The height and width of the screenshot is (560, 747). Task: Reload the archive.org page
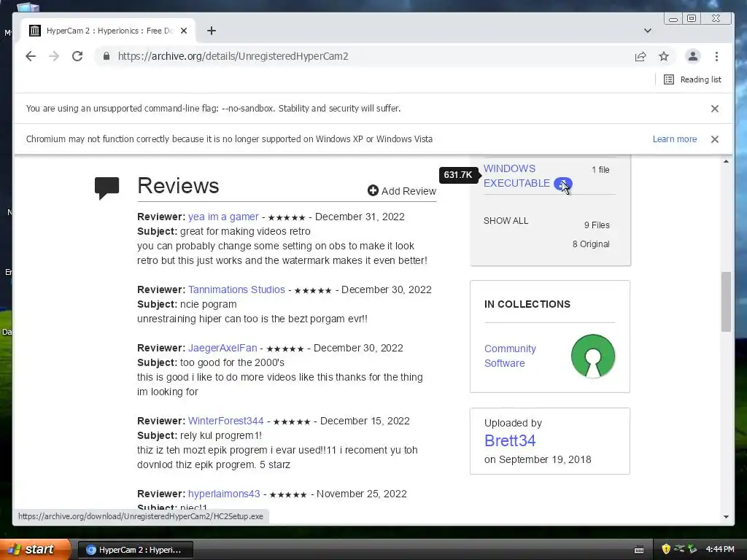coord(77,56)
